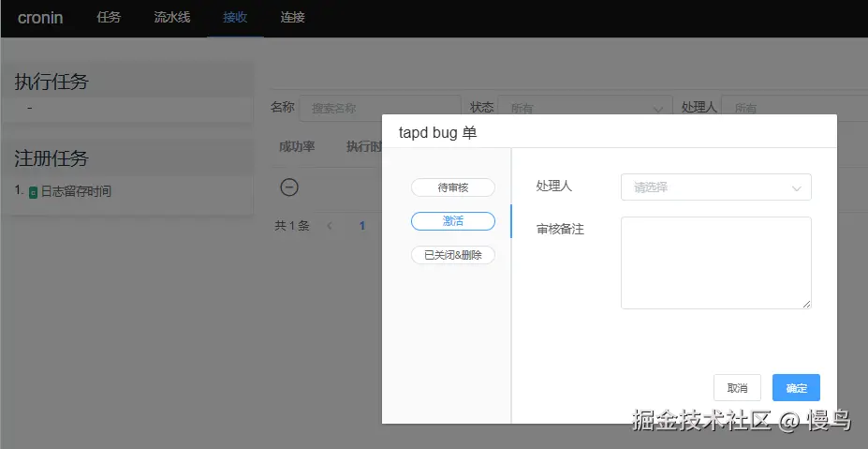Open the 处理人 请选择 dropdown in dialog
The width and height of the screenshot is (868, 449).
coord(715,187)
